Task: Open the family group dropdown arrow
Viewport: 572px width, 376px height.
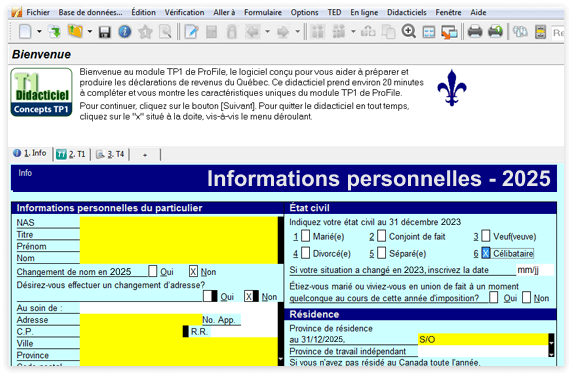Action: point(353,32)
